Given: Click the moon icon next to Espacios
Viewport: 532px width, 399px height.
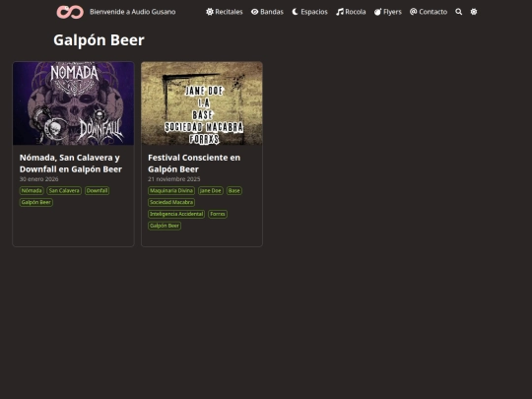Looking at the screenshot, I should (x=296, y=12).
